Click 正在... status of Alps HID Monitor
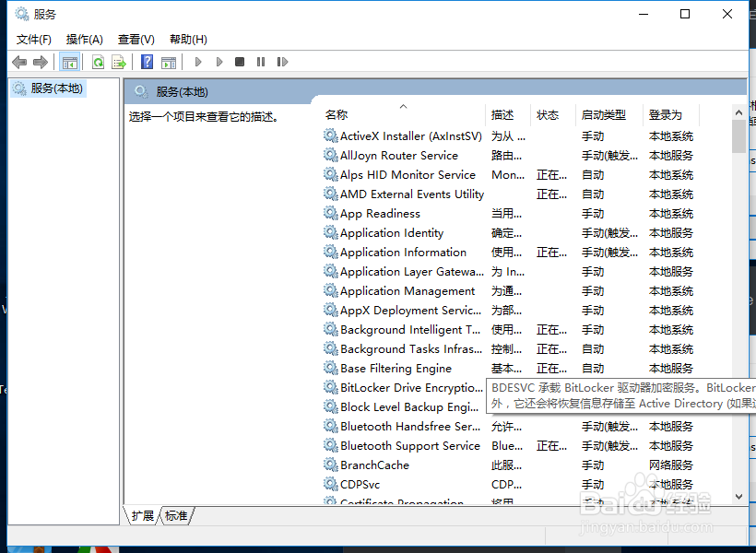This screenshot has width=756, height=553. (551, 175)
